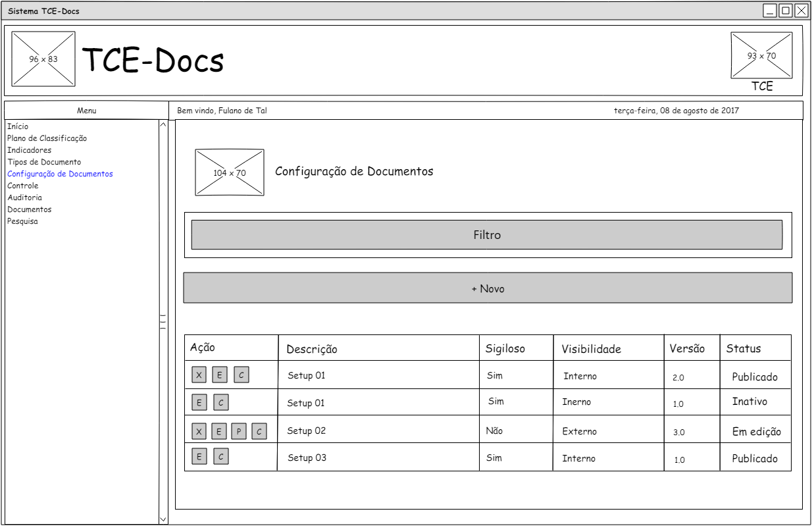Click the Descrição column header
The width and height of the screenshot is (812, 526).
(x=312, y=350)
